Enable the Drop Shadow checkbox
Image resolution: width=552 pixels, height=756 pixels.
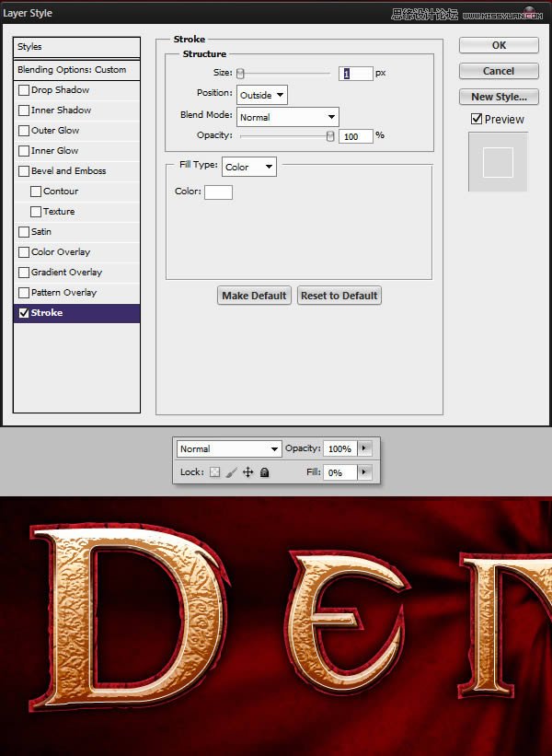(x=24, y=90)
